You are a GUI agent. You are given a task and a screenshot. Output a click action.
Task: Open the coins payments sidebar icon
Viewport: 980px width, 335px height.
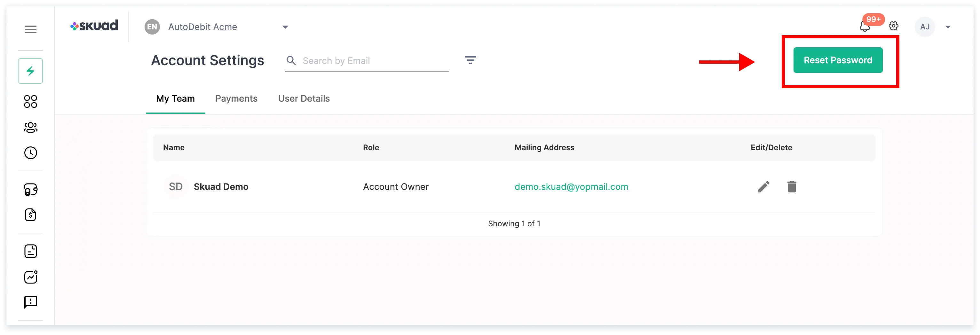point(30,189)
